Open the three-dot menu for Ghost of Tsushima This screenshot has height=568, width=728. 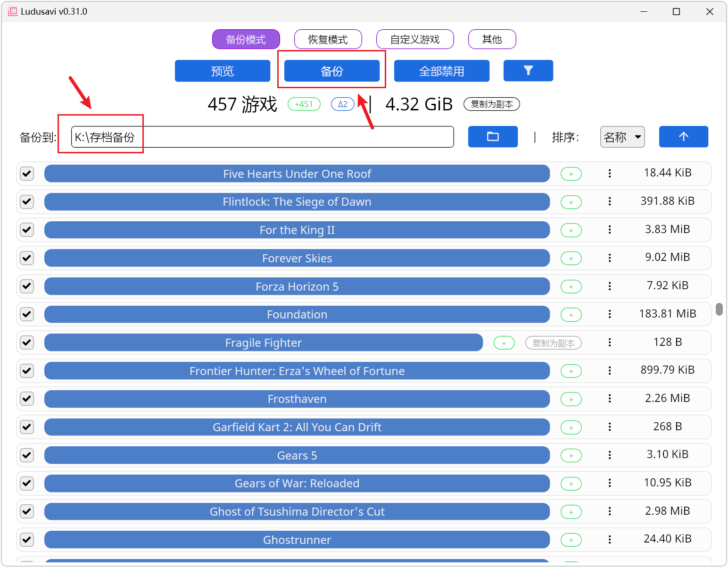point(610,511)
